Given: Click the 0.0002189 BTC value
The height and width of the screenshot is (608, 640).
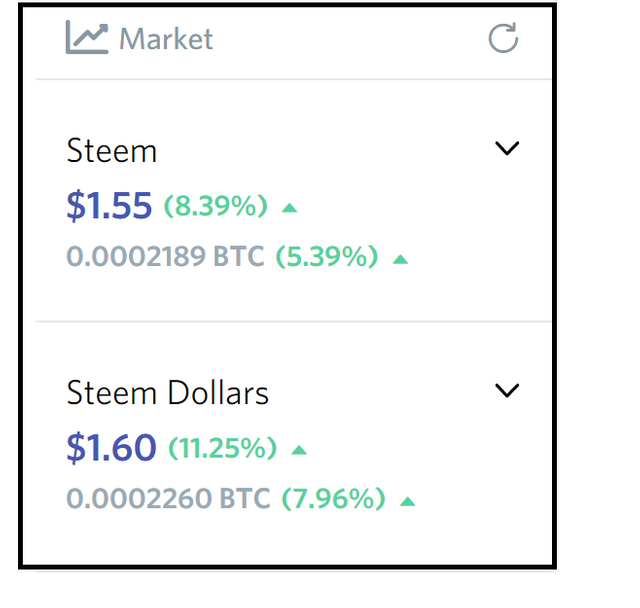Looking at the screenshot, I should coord(165,257).
